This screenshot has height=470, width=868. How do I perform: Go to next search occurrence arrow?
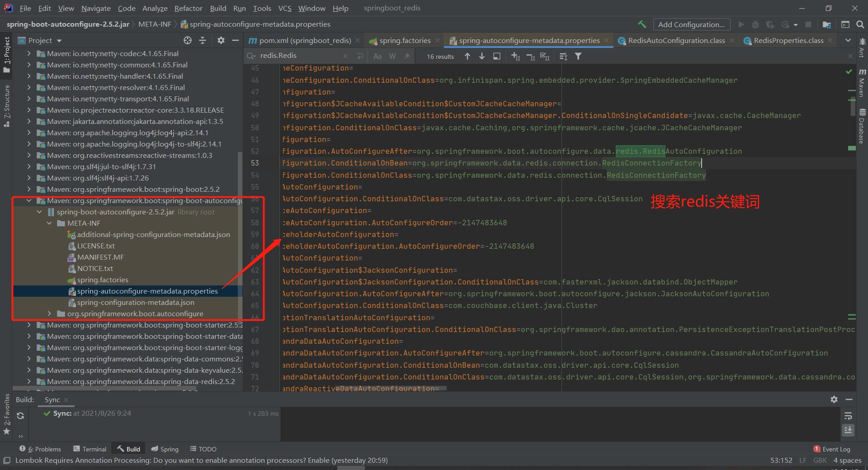pos(482,56)
